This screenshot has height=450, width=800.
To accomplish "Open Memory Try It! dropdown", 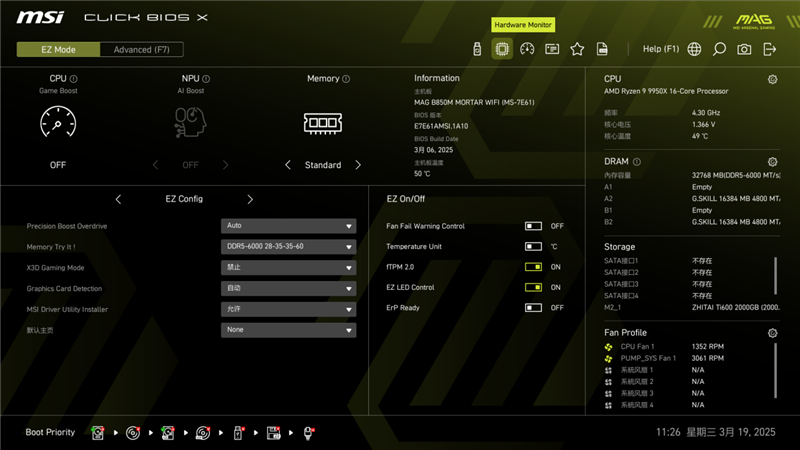I will [x=289, y=246].
